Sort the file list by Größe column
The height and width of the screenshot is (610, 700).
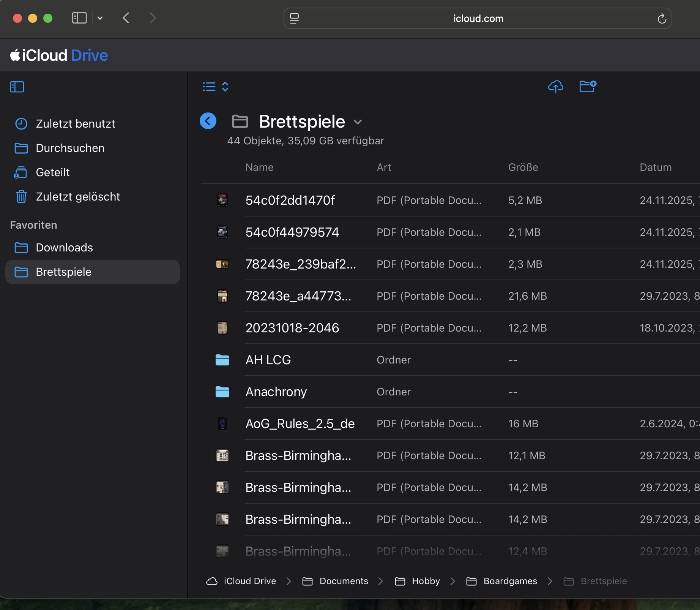point(523,168)
